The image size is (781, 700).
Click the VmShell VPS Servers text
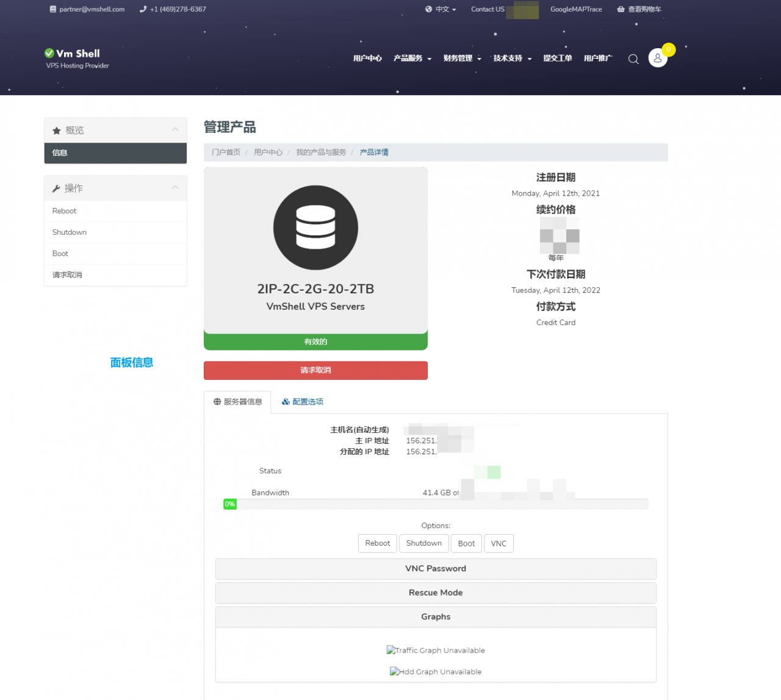pyautogui.click(x=315, y=307)
